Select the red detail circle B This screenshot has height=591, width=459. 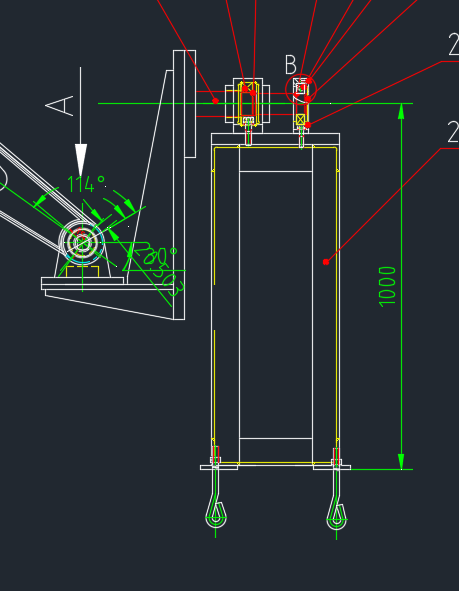301,89
